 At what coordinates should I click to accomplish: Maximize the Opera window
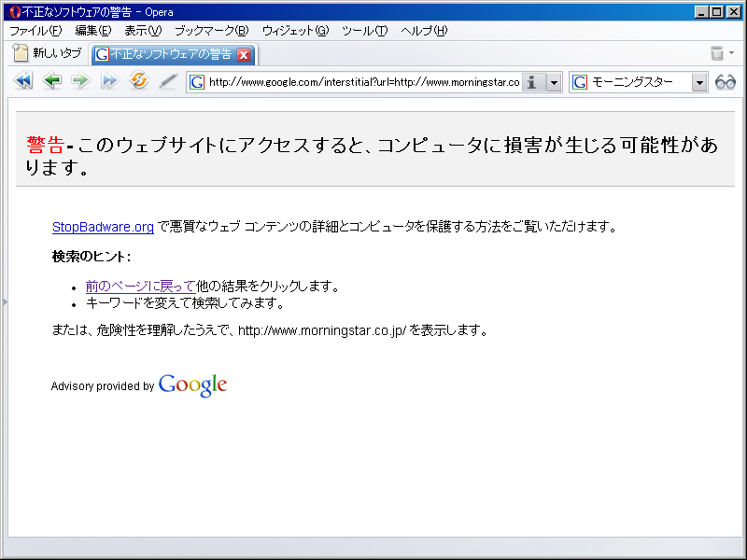[x=717, y=12]
